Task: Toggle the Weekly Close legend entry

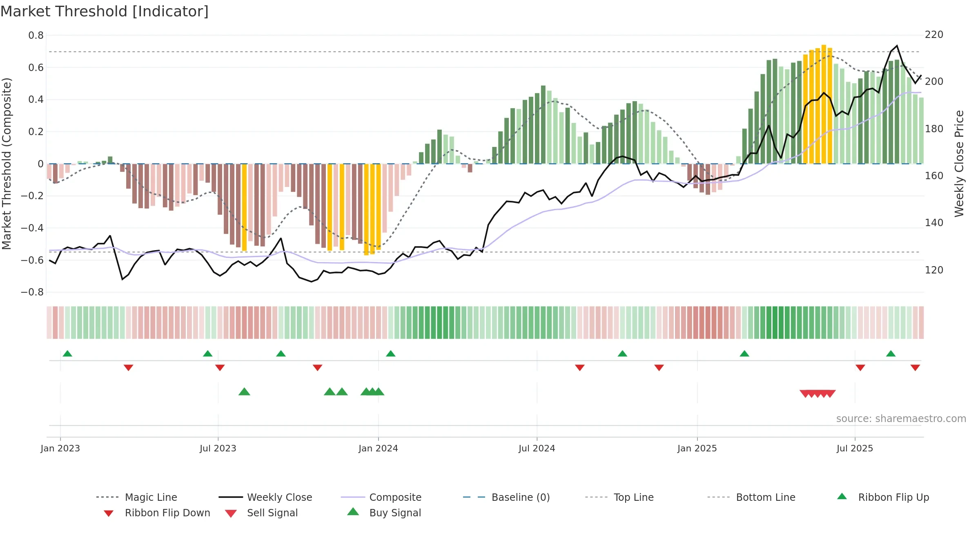Action: pos(265,497)
